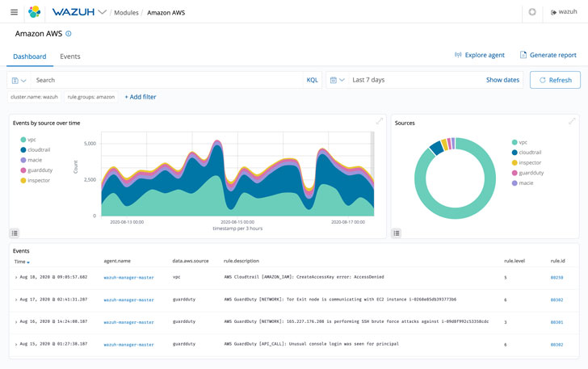The width and height of the screenshot is (588, 369).
Task: Click the vpc legend color swatch
Action: [23, 140]
